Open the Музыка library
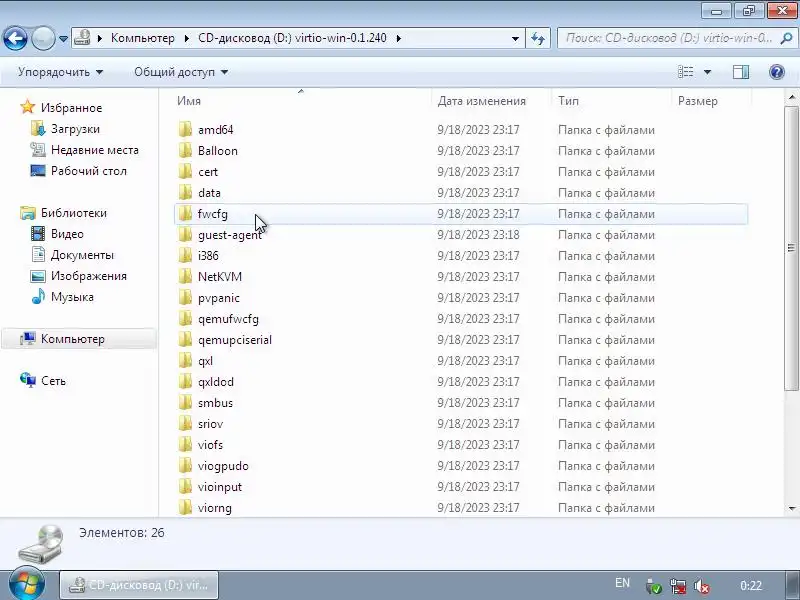Screen dimensions: 800x600 72,297
